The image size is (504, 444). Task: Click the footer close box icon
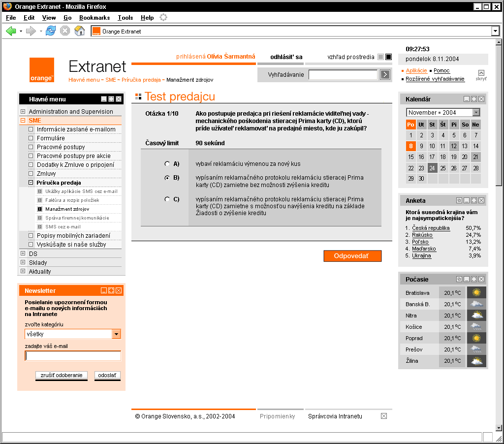click(x=384, y=416)
